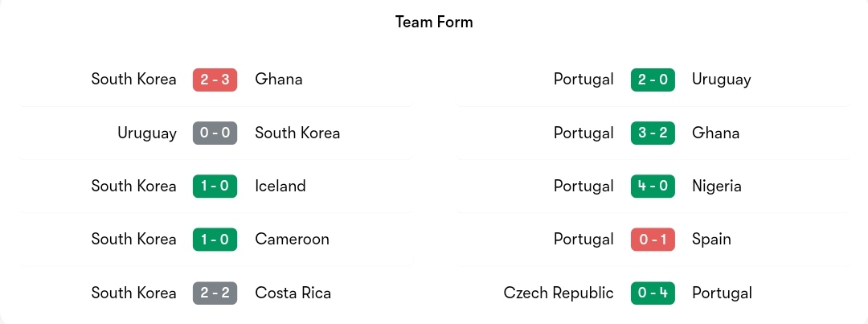Click the green 0 - 4 score badge
868x324 pixels.
tap(653, 293)
